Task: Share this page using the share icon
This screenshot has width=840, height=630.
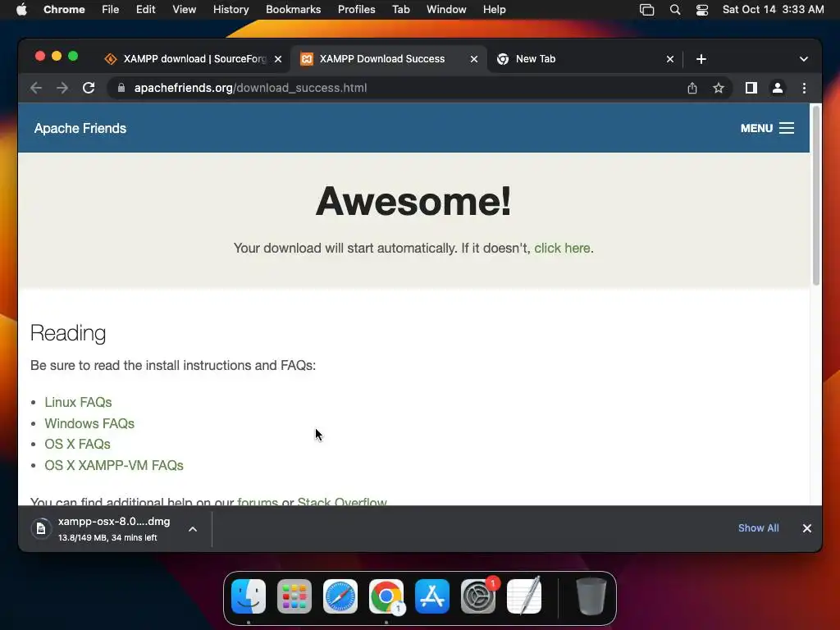Action: pos(692,88)
